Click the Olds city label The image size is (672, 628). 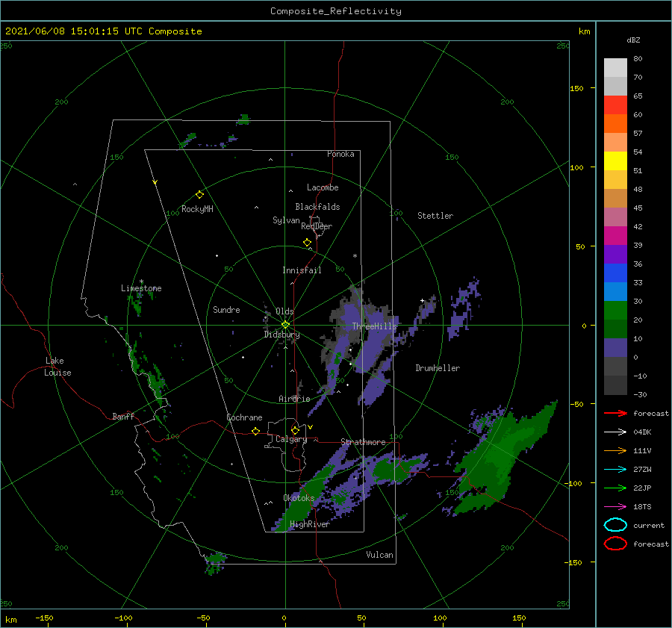pyautogui.click(x=284, y=311)
